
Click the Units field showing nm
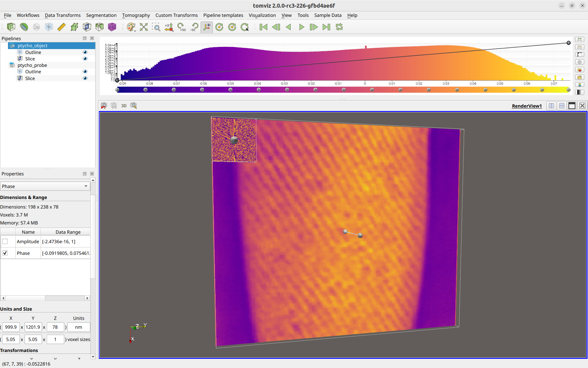point(79,327)
